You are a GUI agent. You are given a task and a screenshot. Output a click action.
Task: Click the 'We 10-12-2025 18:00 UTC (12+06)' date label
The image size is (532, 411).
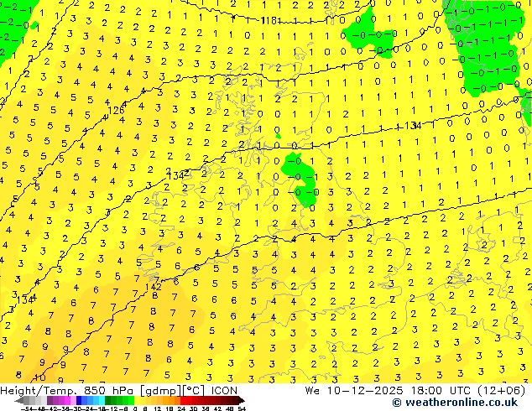pos(415,391)
